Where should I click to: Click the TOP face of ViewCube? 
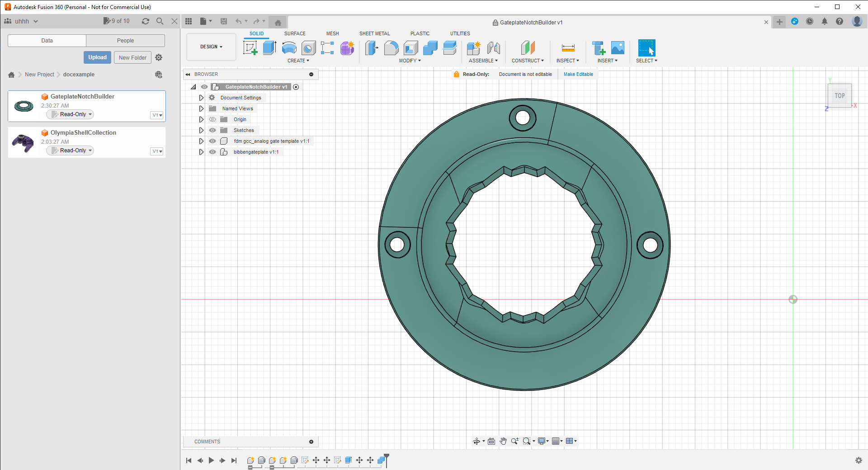[840, 96]
